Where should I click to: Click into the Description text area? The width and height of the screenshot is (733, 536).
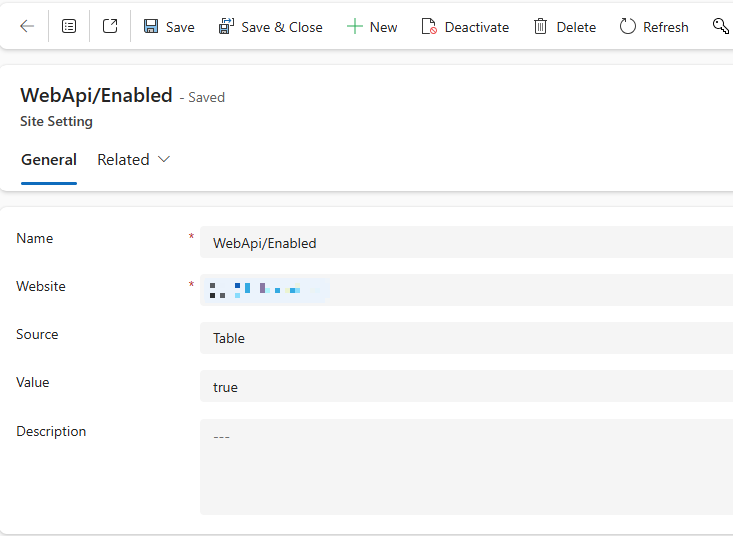(x=466, y=467)
